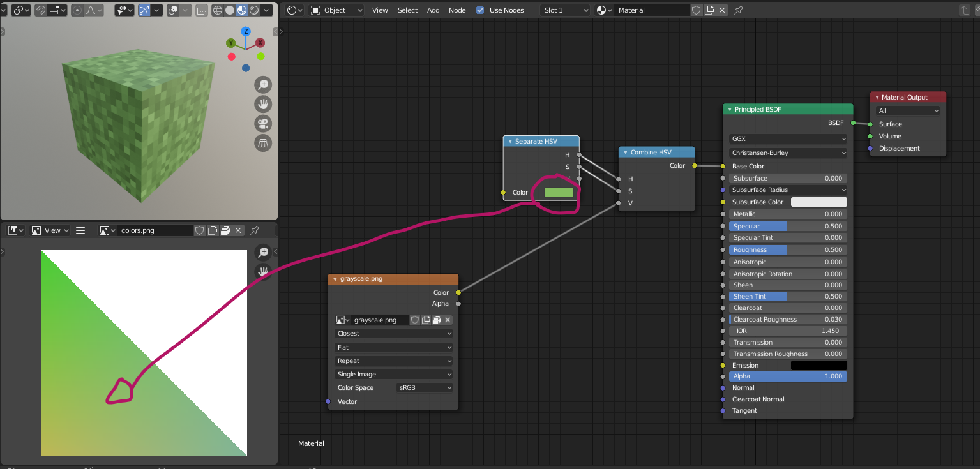The width and height of the screenshot is (980, 469).
Task: Open the Select menu in the node editor
Action: 407,10
